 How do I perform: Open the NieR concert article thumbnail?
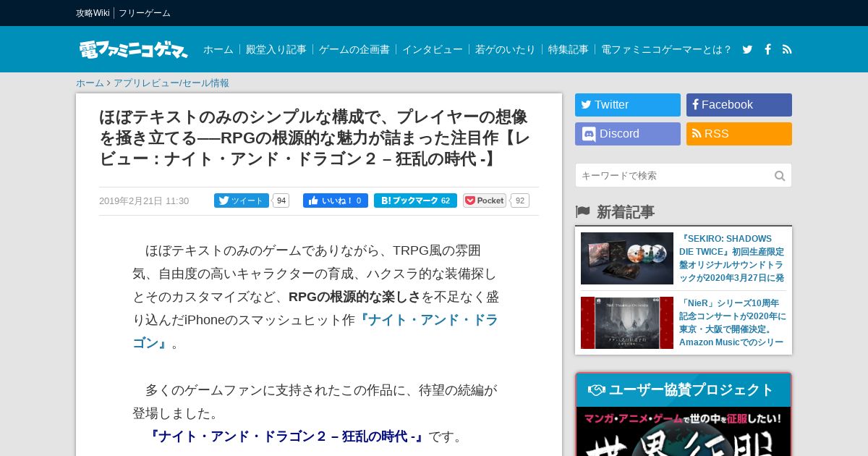(x=627, y=323)
